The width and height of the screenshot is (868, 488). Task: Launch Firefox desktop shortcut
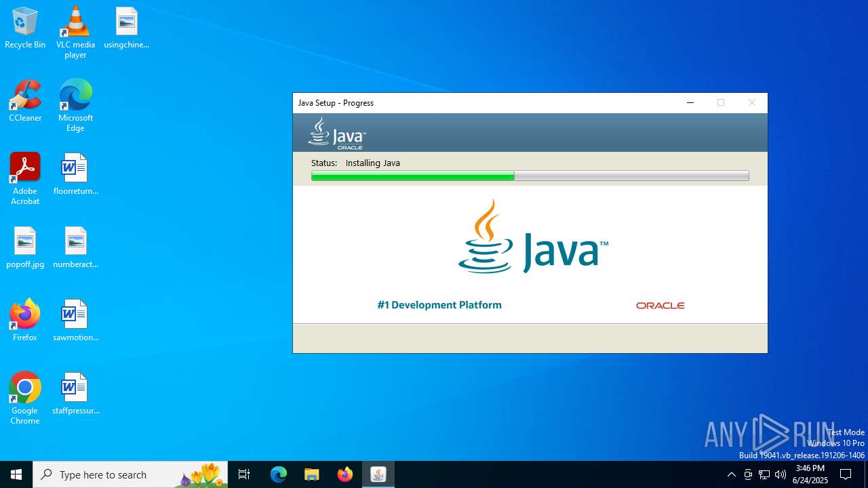tap(25, 321)
